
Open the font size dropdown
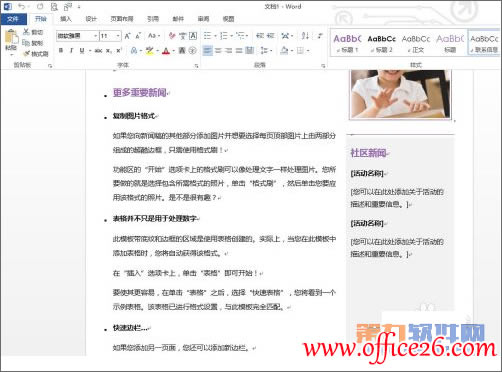coord(118,36)
